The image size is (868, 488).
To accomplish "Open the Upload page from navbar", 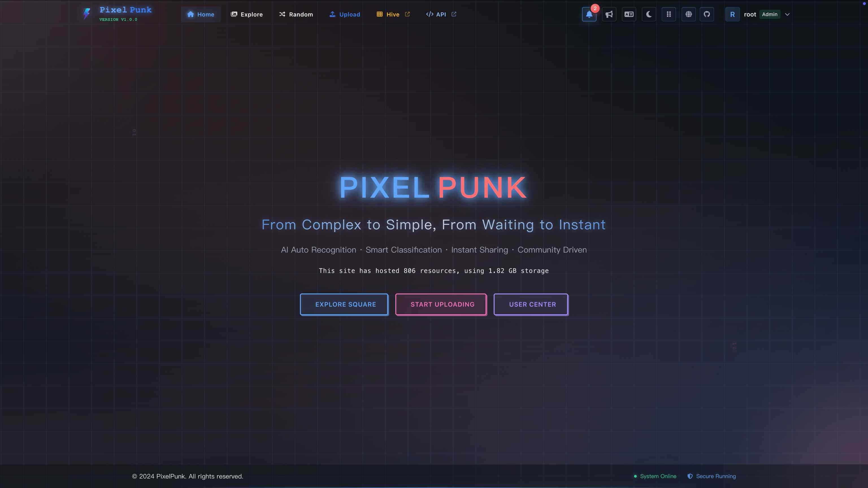I will [x=345, y=14].
